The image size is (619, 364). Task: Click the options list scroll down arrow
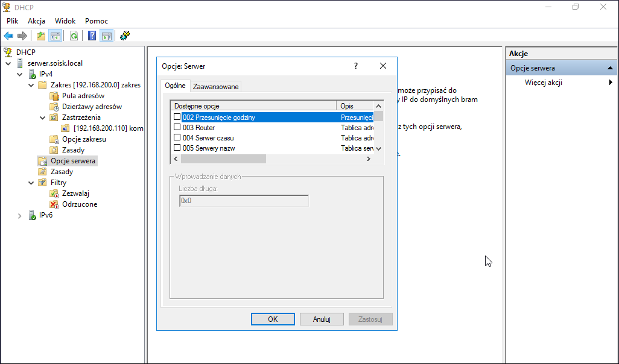379,149
